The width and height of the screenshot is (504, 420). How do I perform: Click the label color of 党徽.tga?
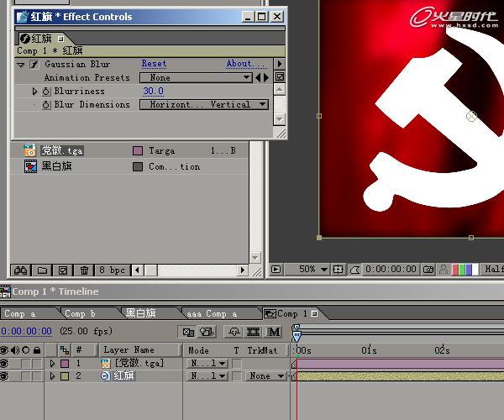[x=138, y=150]
